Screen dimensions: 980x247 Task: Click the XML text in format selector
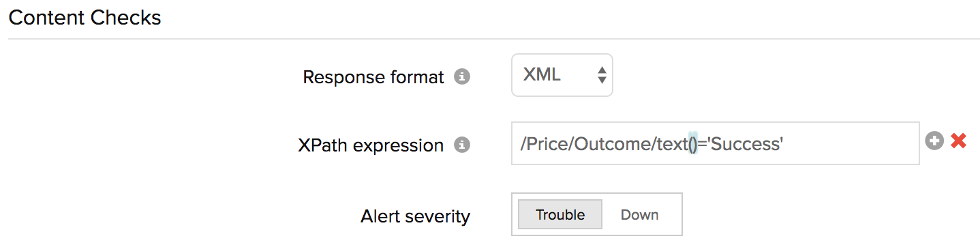(542, 75)
